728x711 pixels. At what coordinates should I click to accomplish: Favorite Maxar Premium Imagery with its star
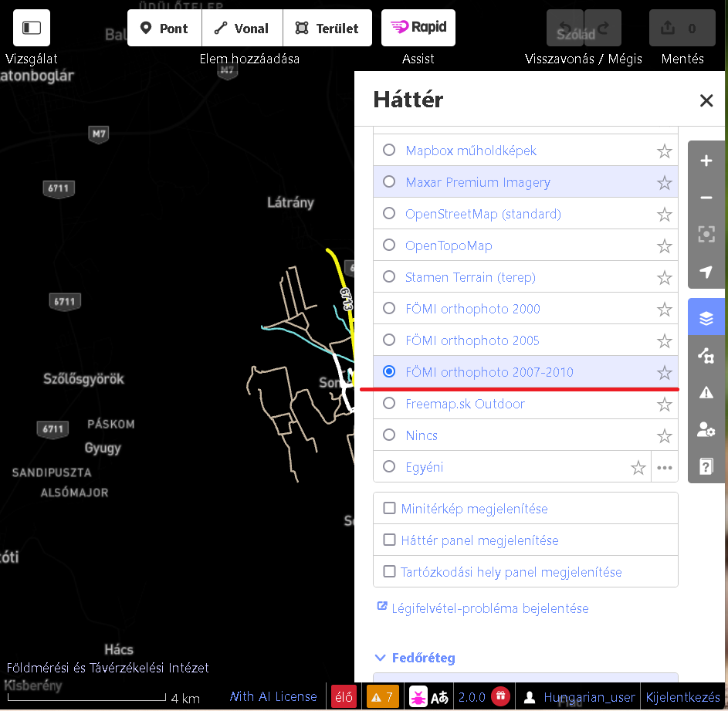(x=664, y=182)
